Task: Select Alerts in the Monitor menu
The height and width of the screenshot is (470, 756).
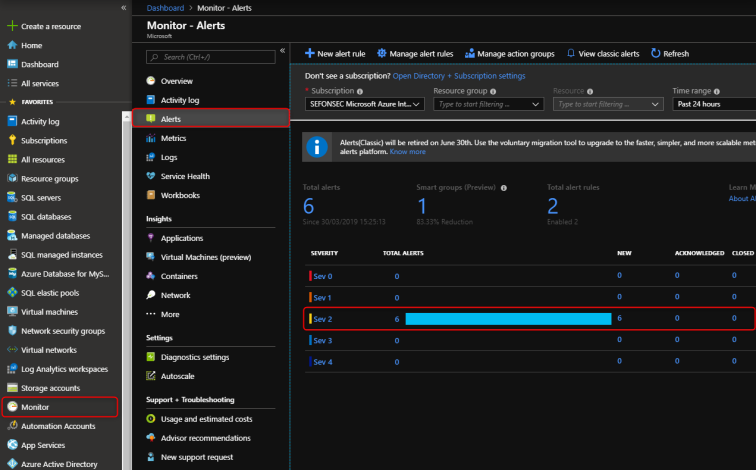Action: click(x=211, y=119)
